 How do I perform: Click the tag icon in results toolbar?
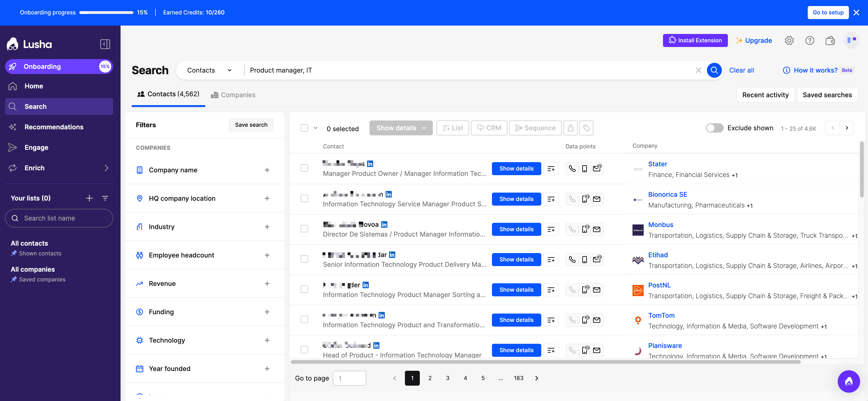pos(586,128)
